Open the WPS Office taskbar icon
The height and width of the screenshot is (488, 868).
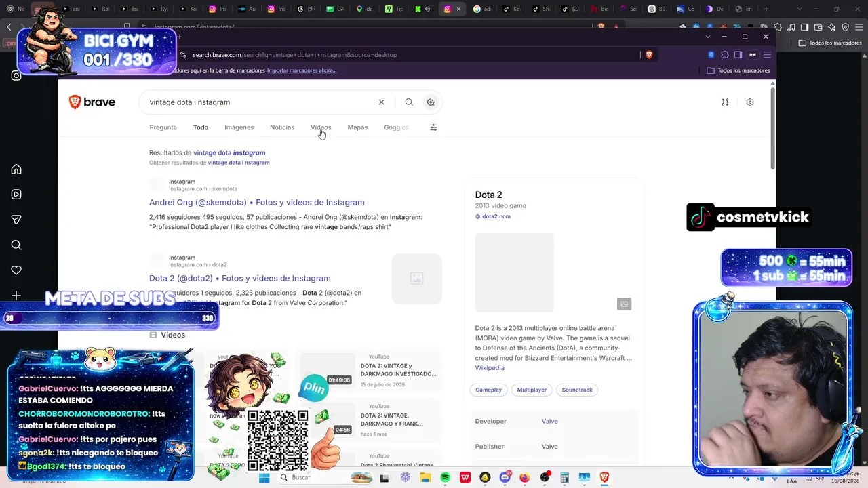[x=465, y=478]
